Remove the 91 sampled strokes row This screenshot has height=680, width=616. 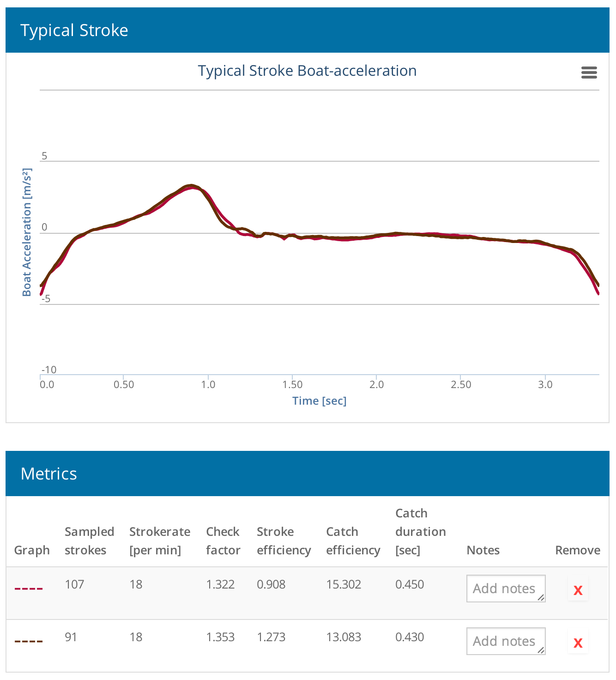578,643
